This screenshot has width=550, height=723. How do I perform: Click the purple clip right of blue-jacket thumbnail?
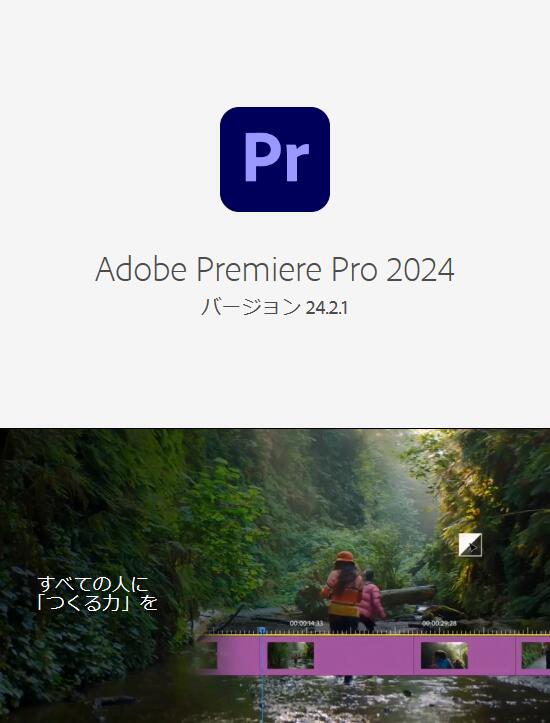point(492,655)
